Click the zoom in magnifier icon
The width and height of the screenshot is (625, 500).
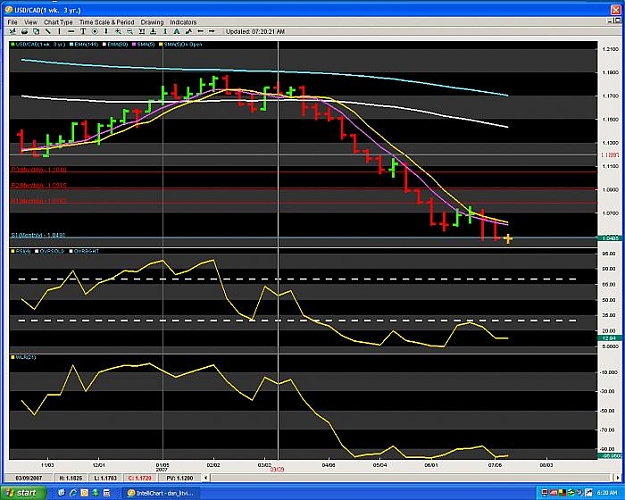118,31
